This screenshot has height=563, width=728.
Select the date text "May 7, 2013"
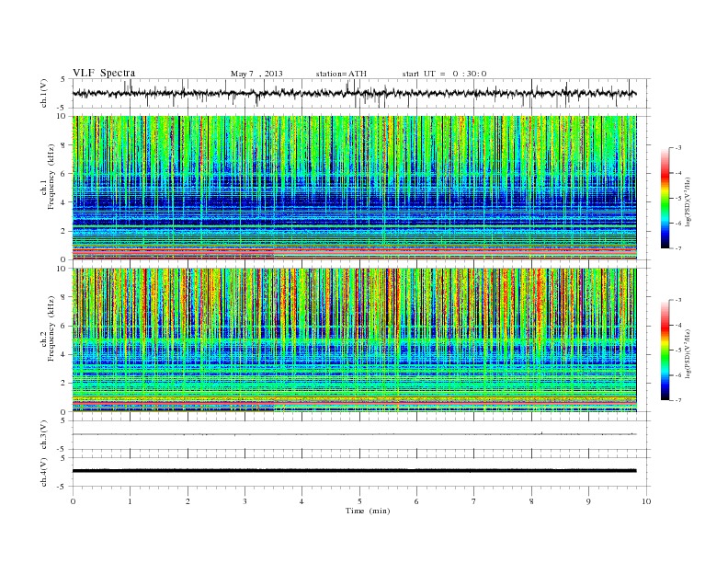point(256,74)
